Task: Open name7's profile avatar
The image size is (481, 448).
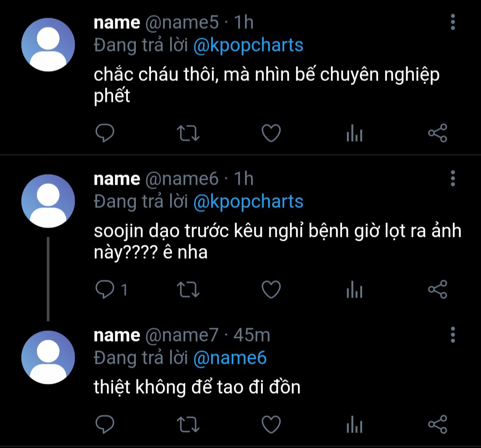Action: coord(48,357)
